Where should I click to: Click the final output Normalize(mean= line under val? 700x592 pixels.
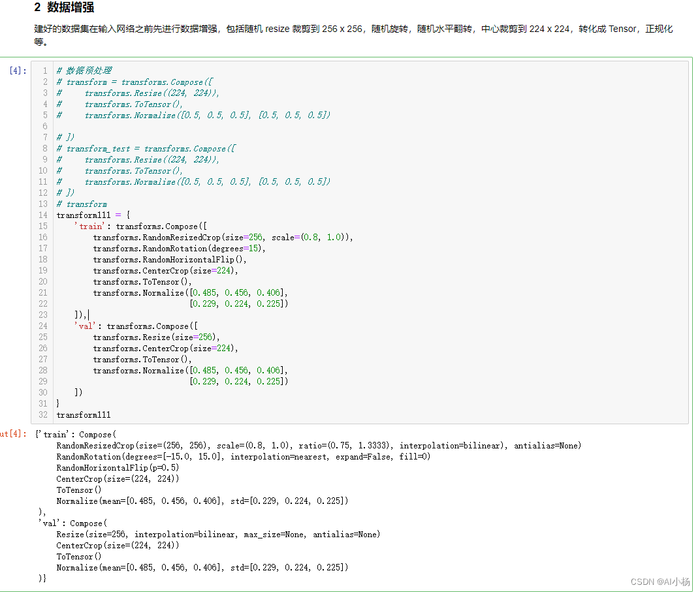point(202,568)
